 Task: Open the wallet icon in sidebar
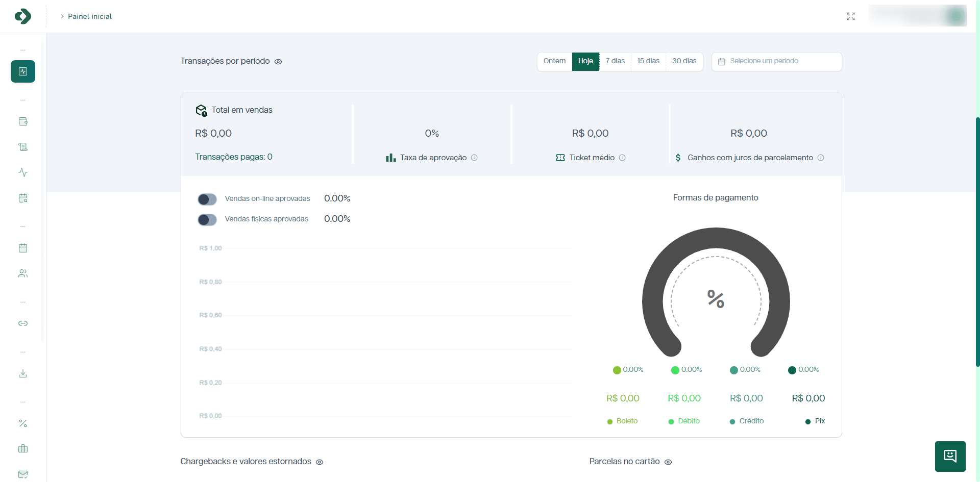[23, 121]
